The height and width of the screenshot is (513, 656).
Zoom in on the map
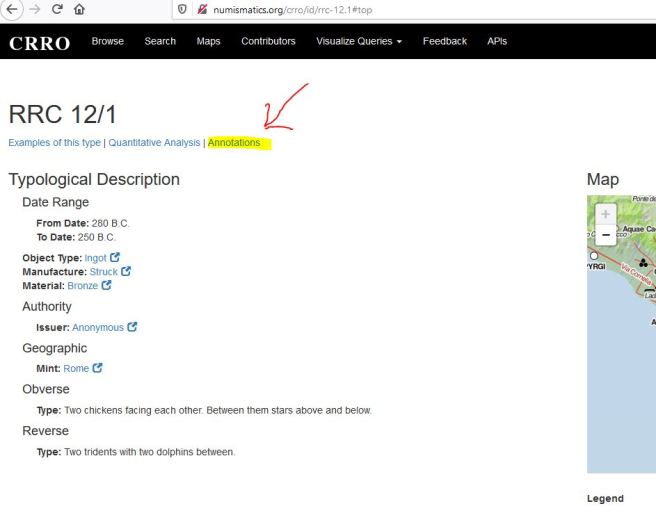click(605, 214)
